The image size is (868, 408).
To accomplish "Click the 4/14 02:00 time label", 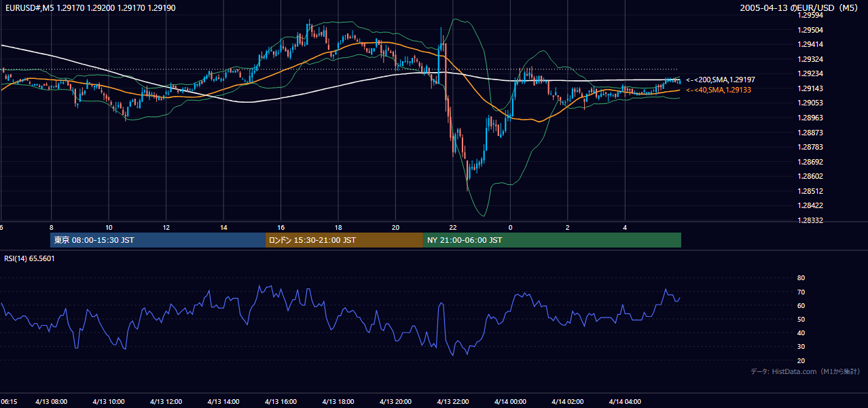I will 568,402.
